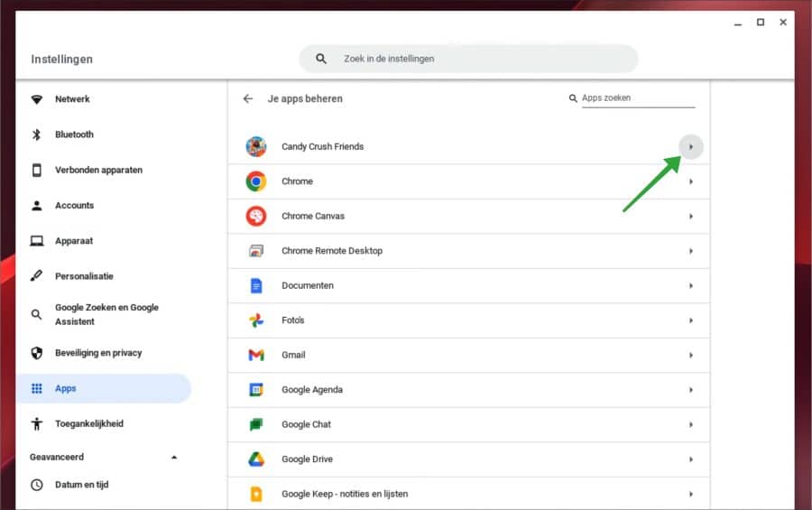The height and width of the screenshot is (510, 812).
Task: Open Chrome details via its arrow
Action: (x=691, y=181)
